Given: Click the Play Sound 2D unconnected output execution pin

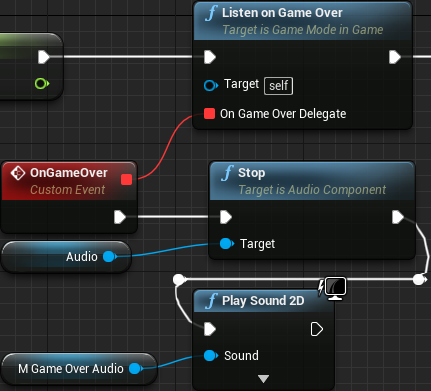Looking at the screenshot, I should (x=316, y=329).
